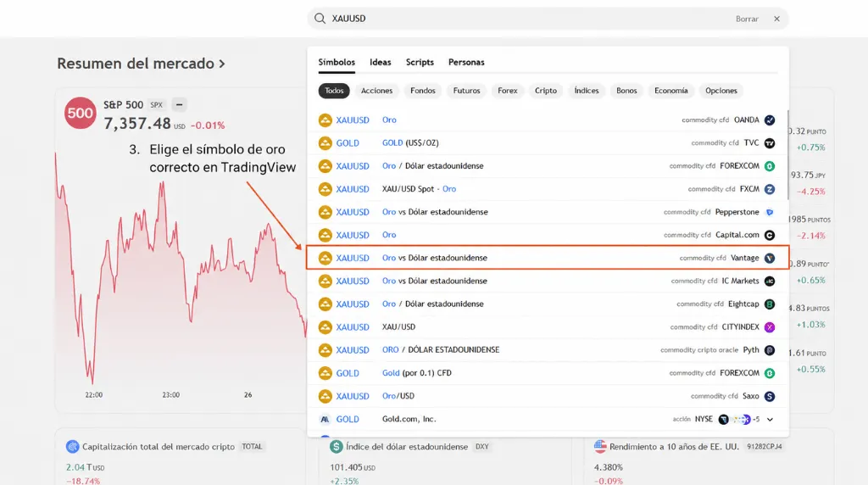
Task: Select Oro/USD Saxo result row
Action: pyautogui.click(x=547, y=397)
